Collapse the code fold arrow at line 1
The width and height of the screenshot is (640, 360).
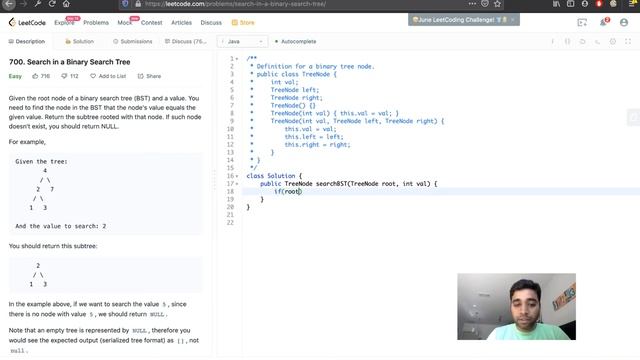tap(237, 59)
